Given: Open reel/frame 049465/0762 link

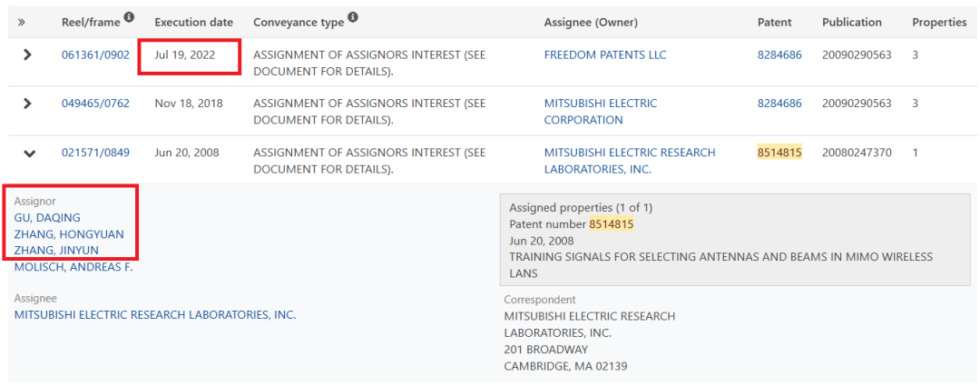Looking at the screenshot, I should pos(95,104).
